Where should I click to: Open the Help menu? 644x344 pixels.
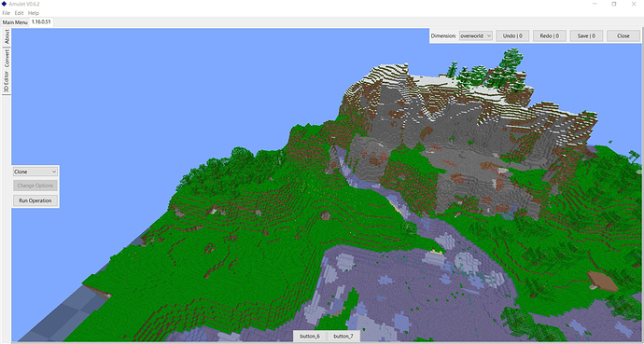(34, 13)
